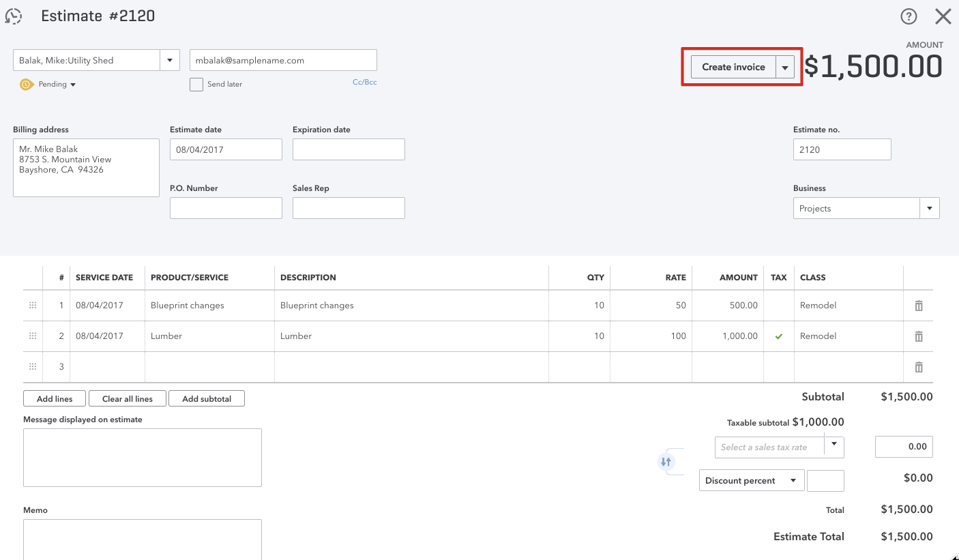Toggle the tax checkmark on Lumber line
Viewport: 959px width, 560px height.
pyautogui.click(x=779, y=336)
